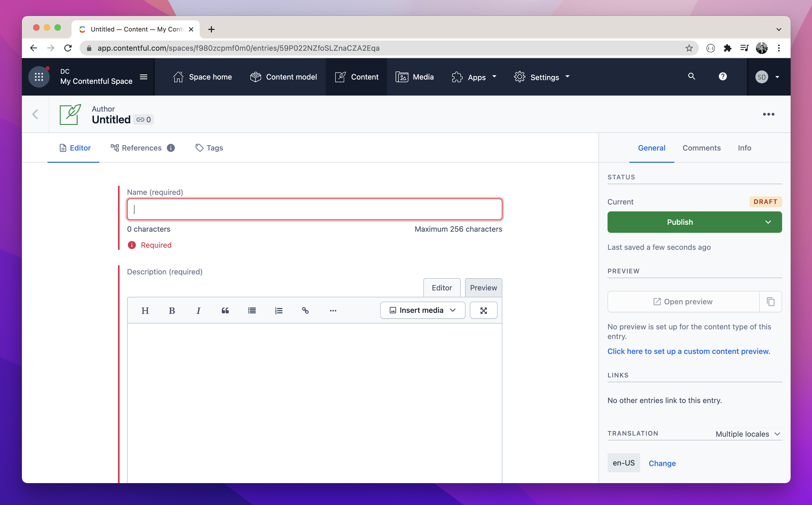Viewport: 812px width, 505px height.
Task: Click into the Name input field
Action: click(314, 210)
